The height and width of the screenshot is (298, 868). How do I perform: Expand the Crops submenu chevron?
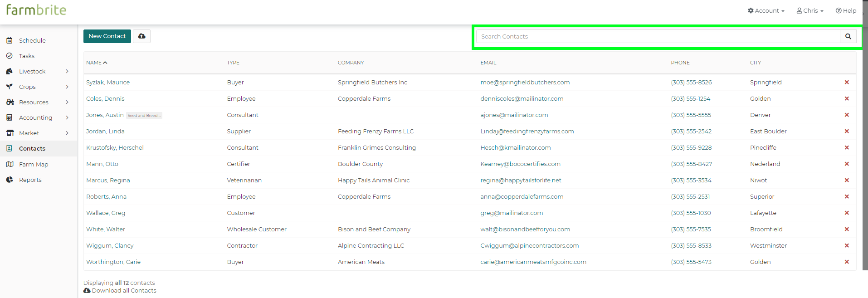[x=67, y=87]
